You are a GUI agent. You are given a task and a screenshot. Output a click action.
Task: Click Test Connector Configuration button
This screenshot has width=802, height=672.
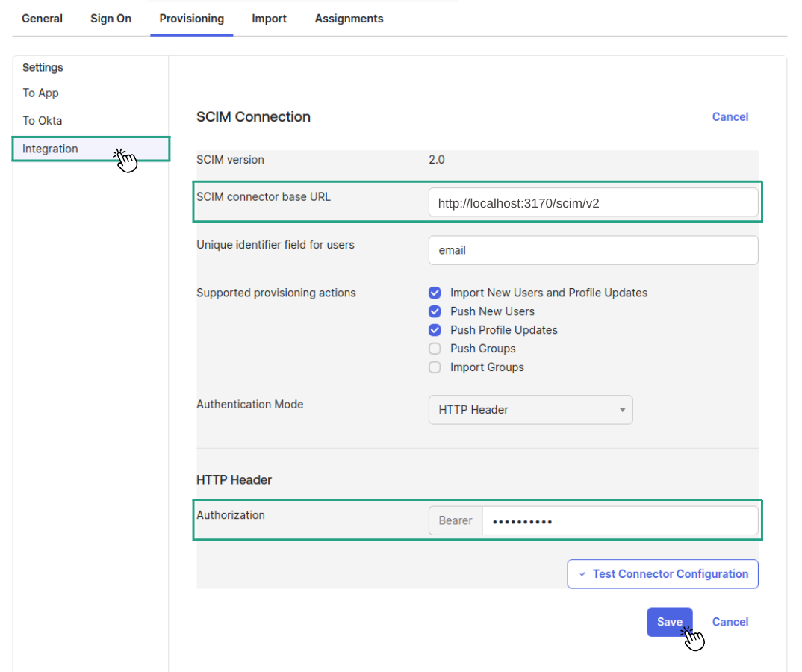[x=662, y=573]
